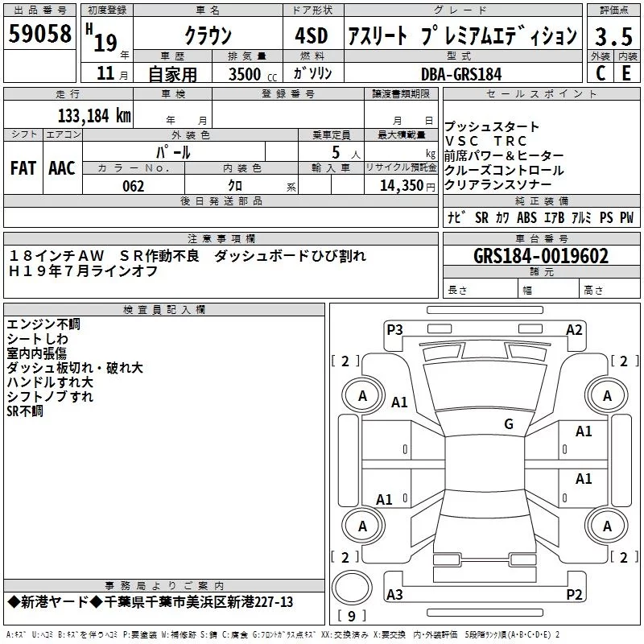The height and width of the screenshot is (644, 644).
Task: Select the notice line 18インチAW SR作動不良
Action: [104, 256]
